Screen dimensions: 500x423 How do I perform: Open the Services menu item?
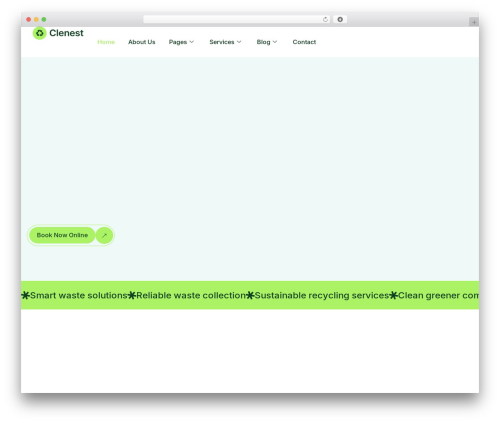pos(222,42)
